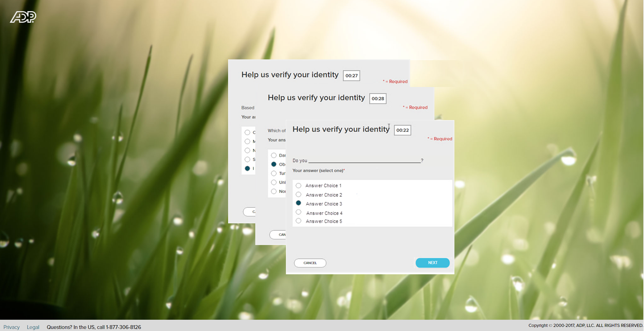The image size is (644, 331).
Task: Select the radio option starting with "Nor"
Action: tap(274, 191)
